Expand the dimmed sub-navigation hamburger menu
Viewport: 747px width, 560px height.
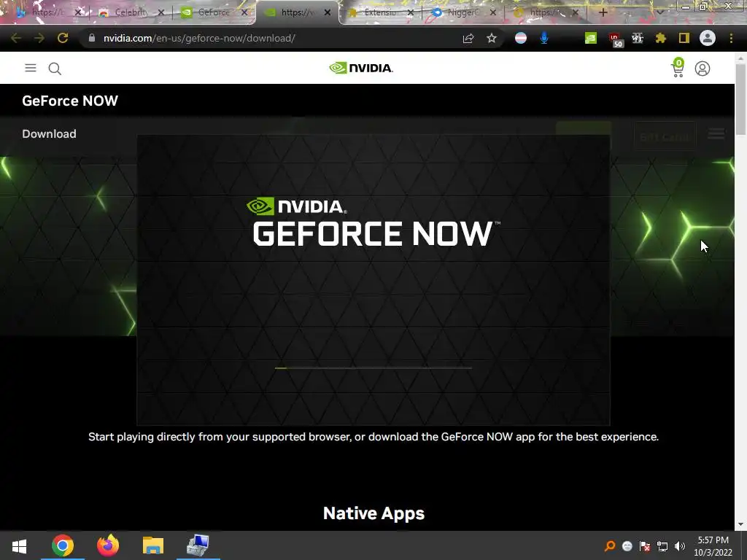716,134
